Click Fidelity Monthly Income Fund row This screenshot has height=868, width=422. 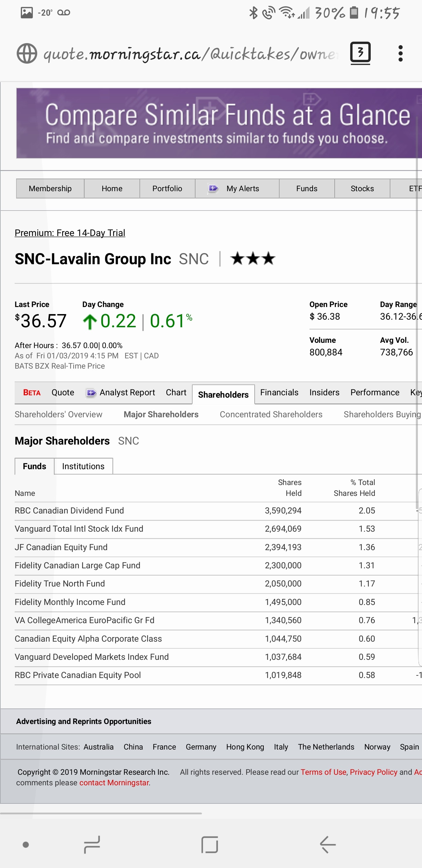(70, 602)
